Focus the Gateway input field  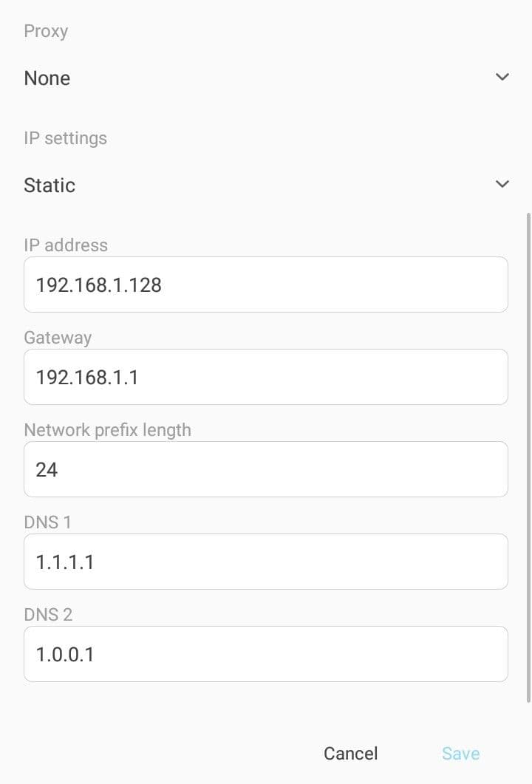click(266, 377)
